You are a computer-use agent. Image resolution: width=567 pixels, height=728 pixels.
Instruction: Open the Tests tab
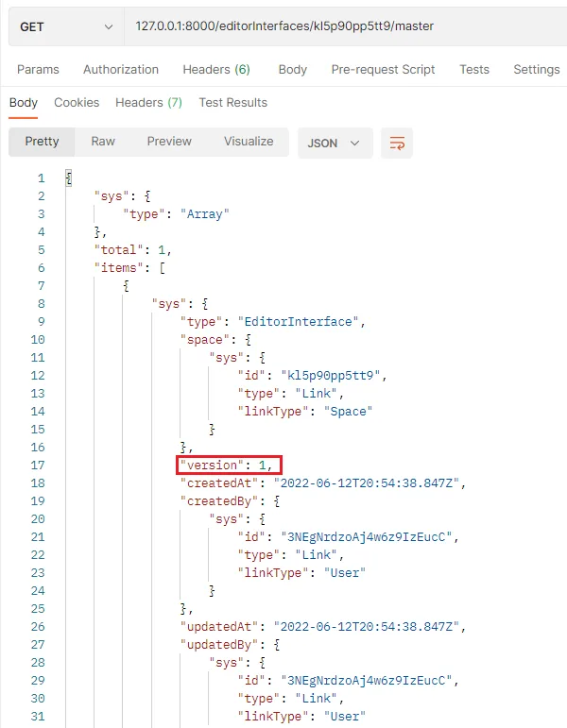474,70
